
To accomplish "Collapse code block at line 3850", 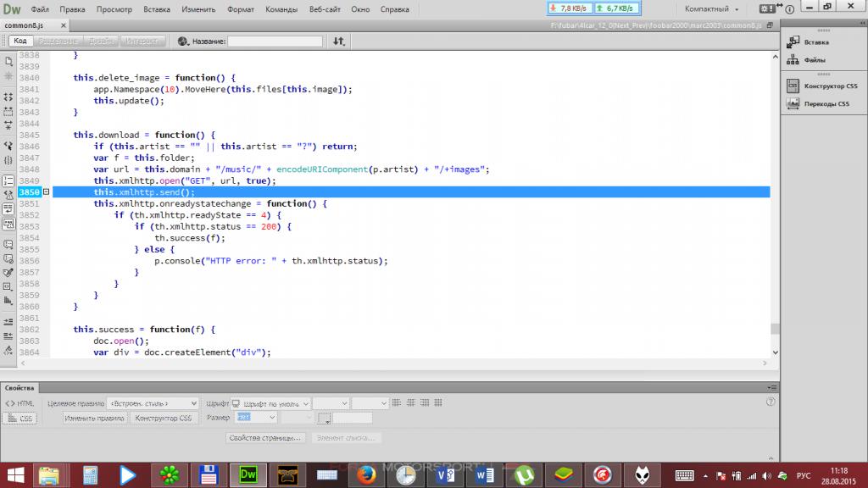I will point(46,192).
